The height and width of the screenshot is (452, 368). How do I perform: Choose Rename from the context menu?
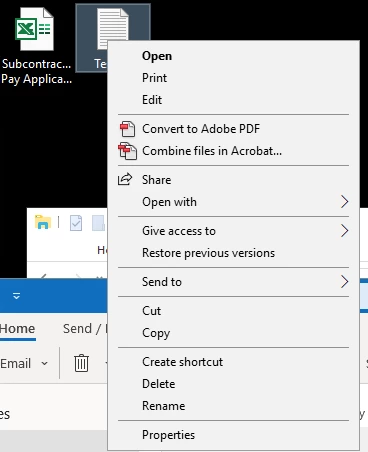click(233, 406)
